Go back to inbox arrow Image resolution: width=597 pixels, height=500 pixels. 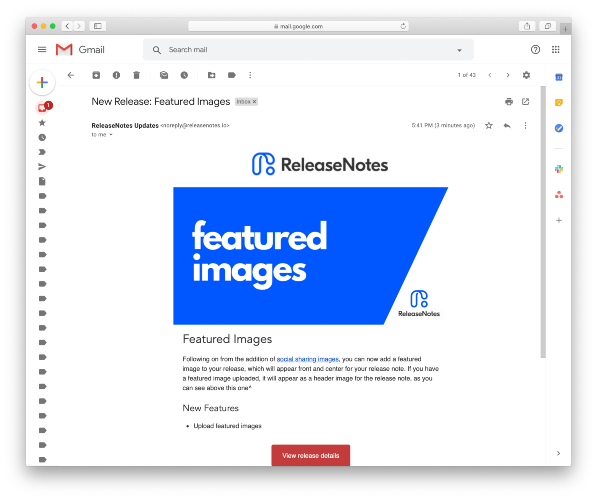[71, 75]
